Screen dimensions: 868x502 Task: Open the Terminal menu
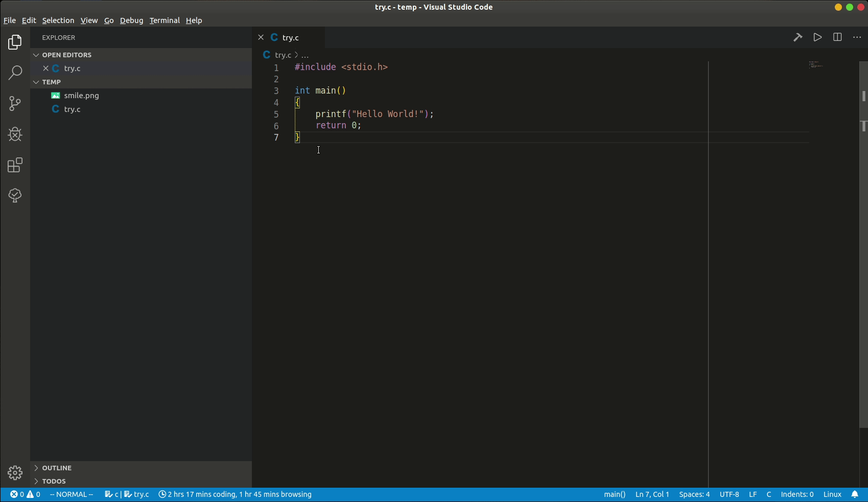165,20
